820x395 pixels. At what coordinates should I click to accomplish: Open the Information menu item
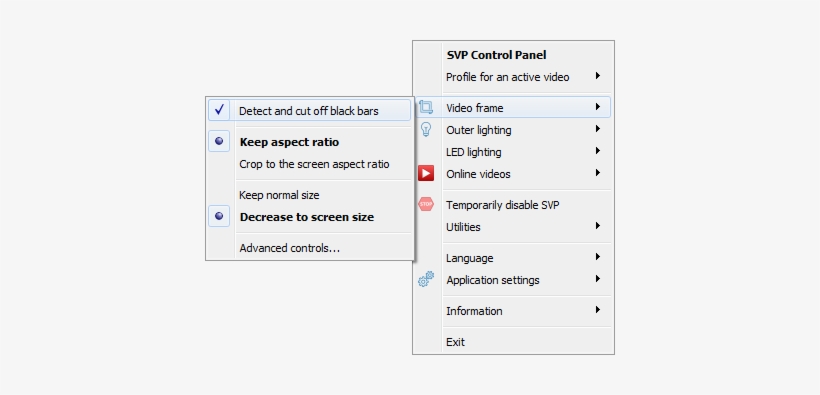click(474, 311)
